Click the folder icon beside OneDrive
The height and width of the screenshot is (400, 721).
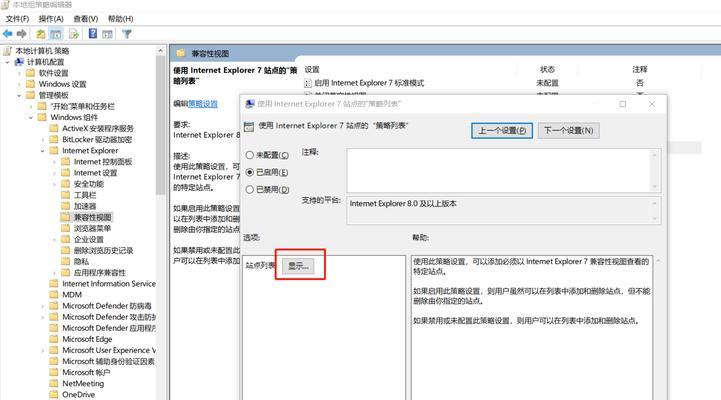click(54, 394)
